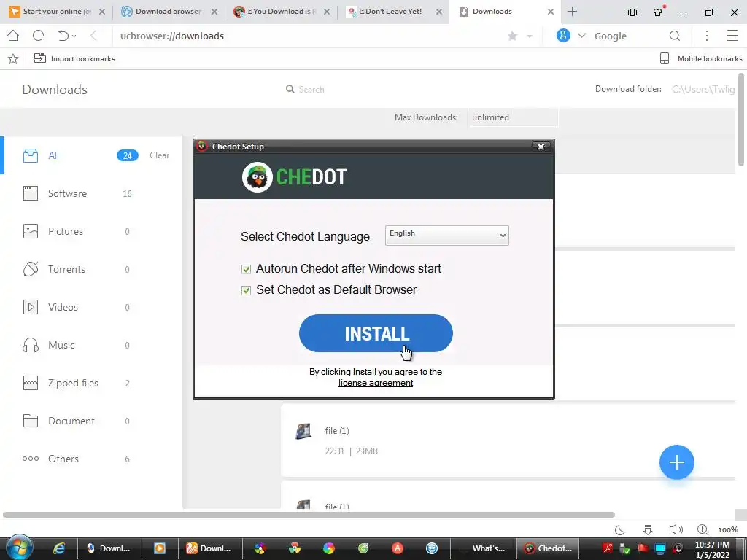Open the license agreement link
The image size is (747, 560).
[x=376, y=383]
